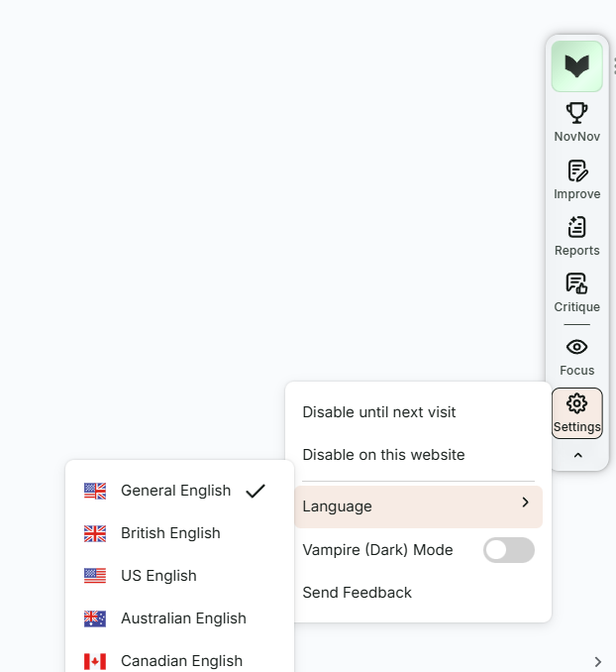Select Disable until next visit
616x672 pixels.
[x=379, y=412]
